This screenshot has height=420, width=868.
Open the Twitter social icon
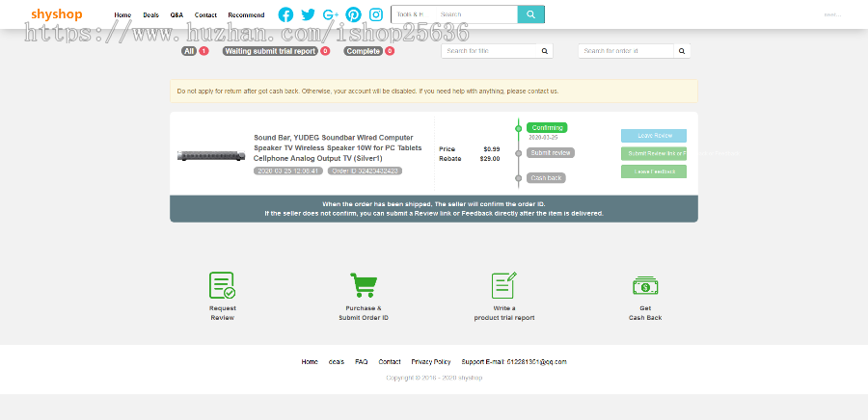(x=308, y=14)
